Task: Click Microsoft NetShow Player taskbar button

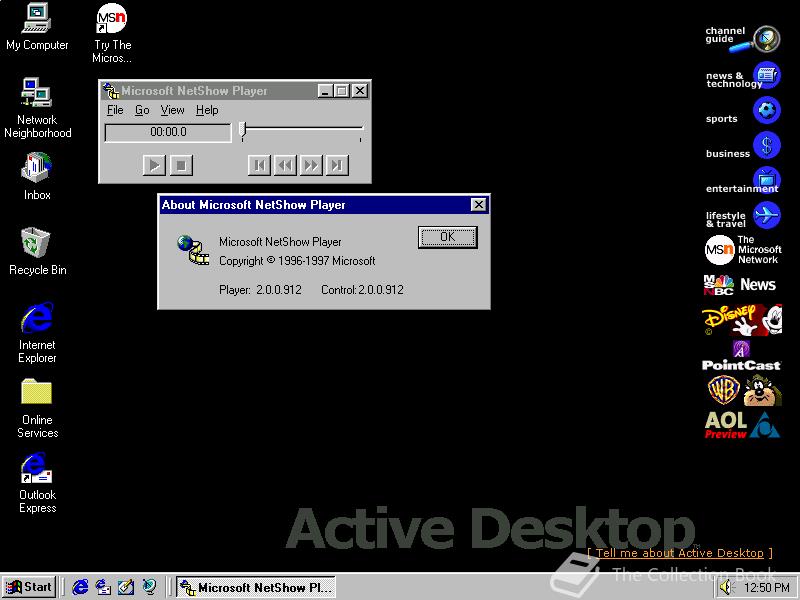Action: tap(256, 587)
